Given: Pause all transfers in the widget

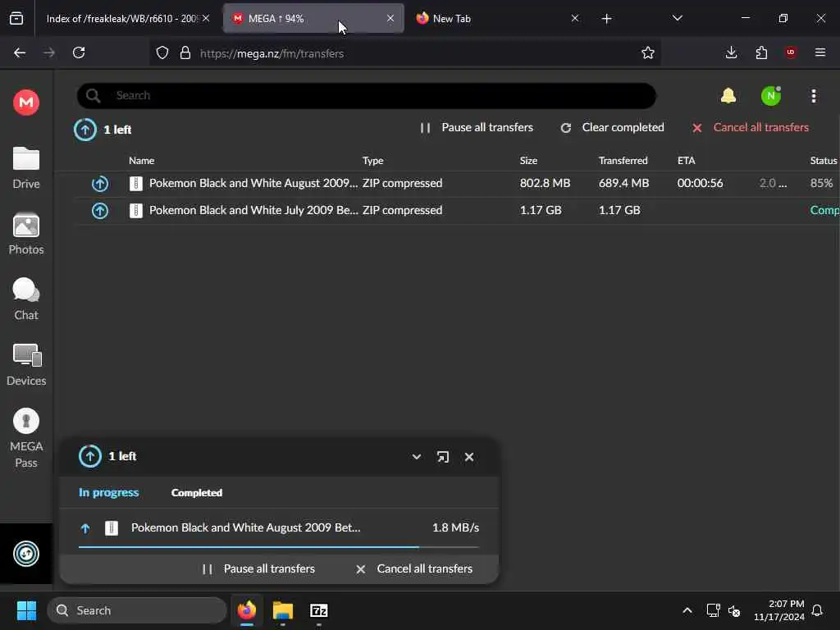Looking at the screenshot, I should [258, 569].
